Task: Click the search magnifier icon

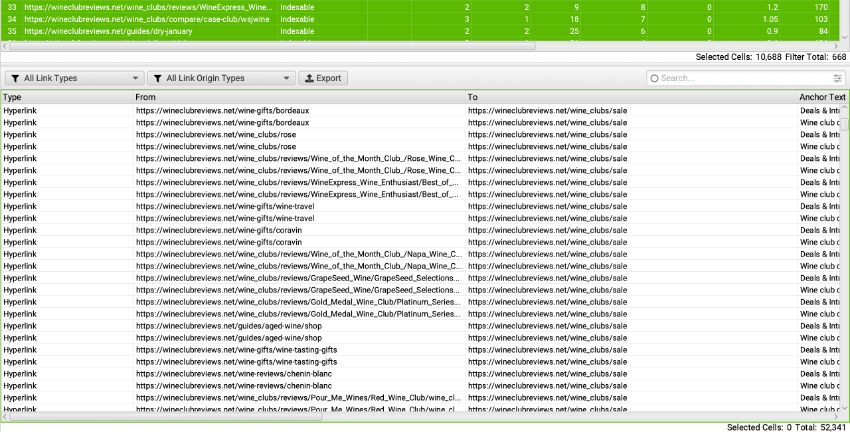Action: click(653, 78)
